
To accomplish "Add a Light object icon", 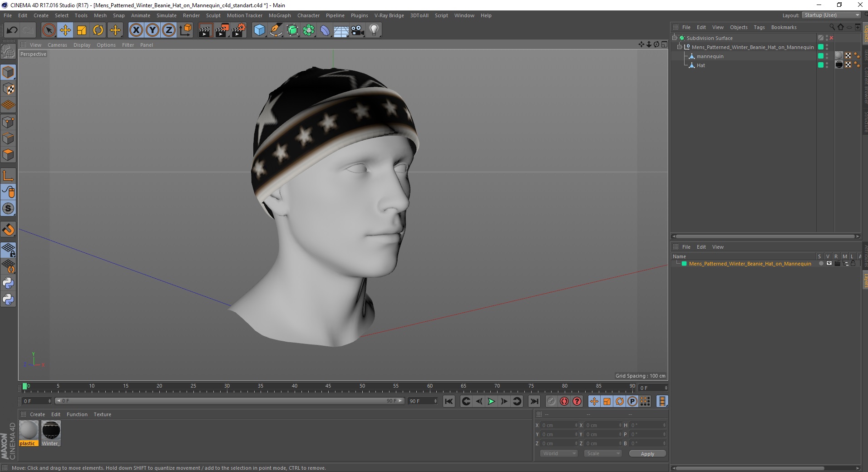I will pyautogui.click(x=374, y=30).
